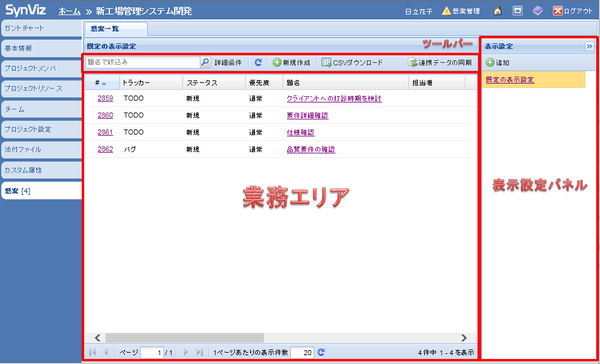Image resolution: width=600 pixels, height=364 pixels.
Task: Sort by the 題名 column header
Action: (x=346, y=82)
